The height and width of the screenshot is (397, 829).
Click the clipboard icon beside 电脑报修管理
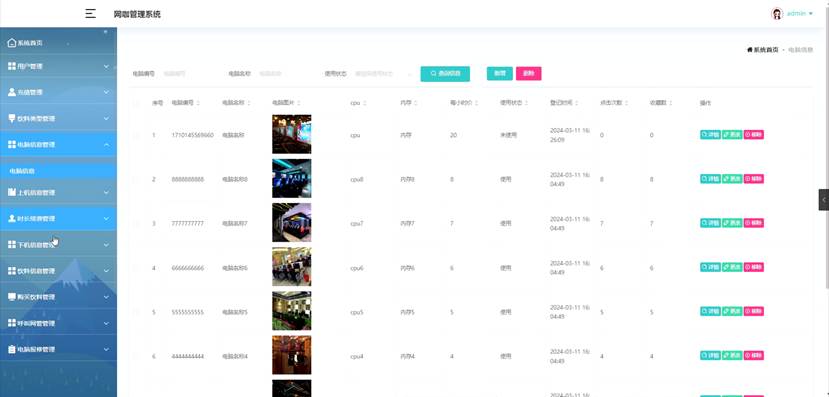click(12, 349)
